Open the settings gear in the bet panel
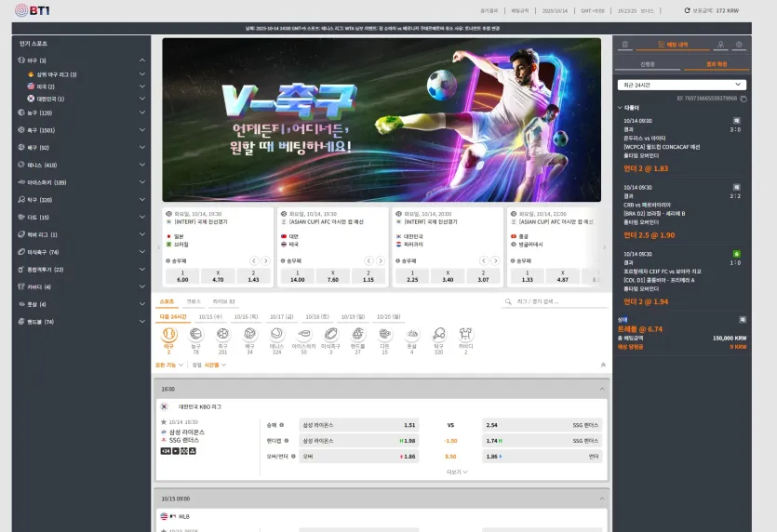Image resolution: width=777 pixels, height=532 pixels. pos(739,45)
